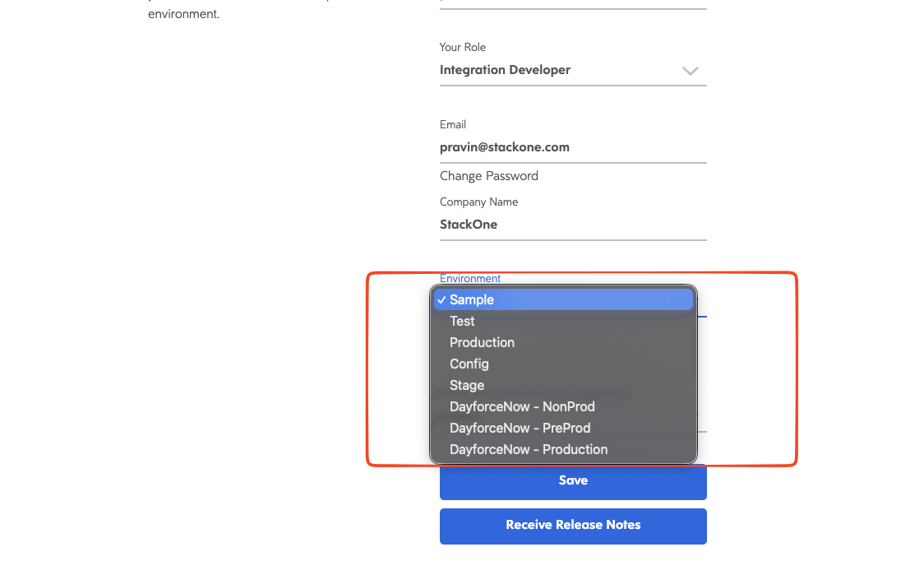Screen dimensions: 924x561
Task: Choose Test from the environment list
Action: pyautogui.click(x=563, y=321)
